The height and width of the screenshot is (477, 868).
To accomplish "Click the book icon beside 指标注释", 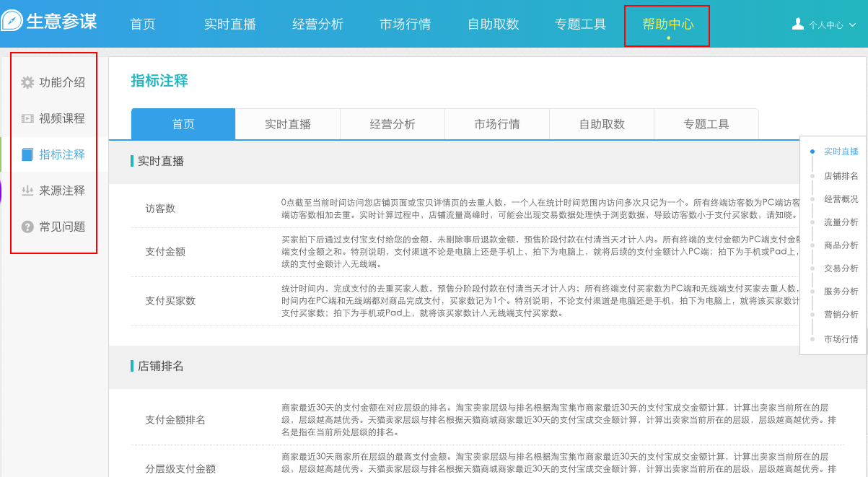I will [27, 154].
